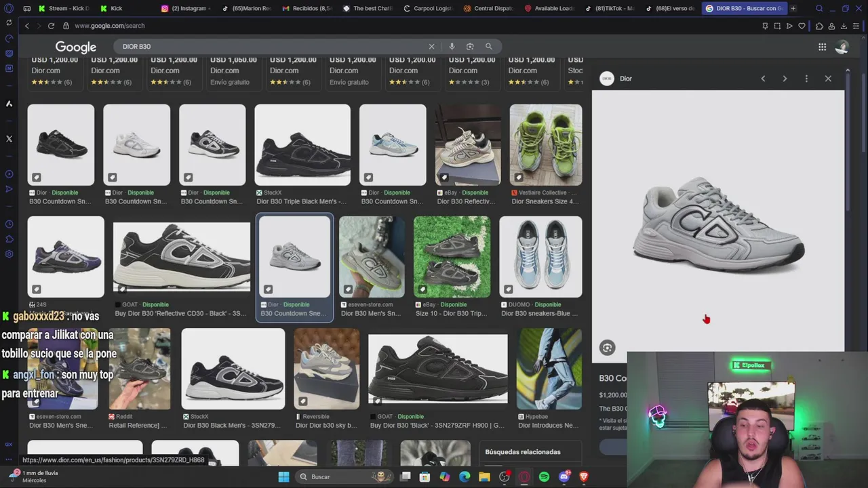
Task: Click the Dior source name in the preview header
Action: pos(626,79)
